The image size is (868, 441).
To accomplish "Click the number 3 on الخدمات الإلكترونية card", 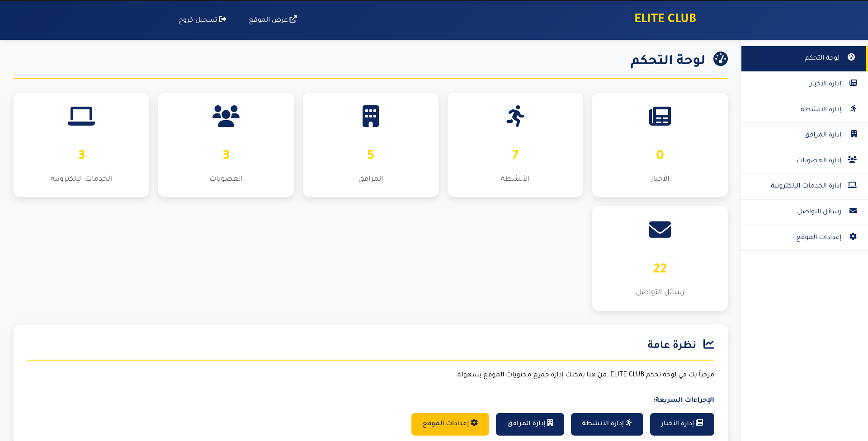I will 81,155.
